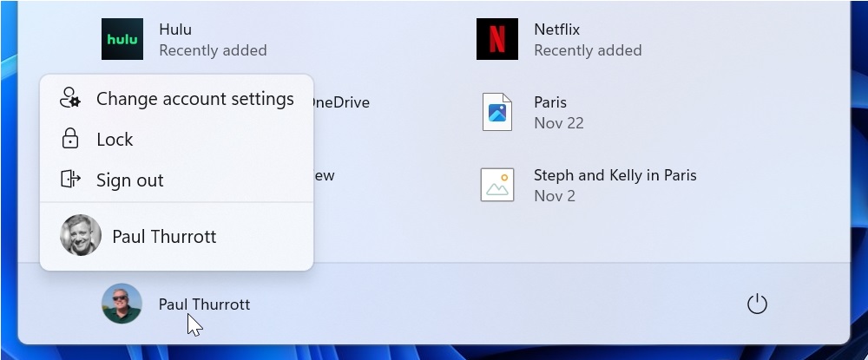Click the door icon beside Sign out
This screenshot has width=868, height=360.
pos(69,180)
